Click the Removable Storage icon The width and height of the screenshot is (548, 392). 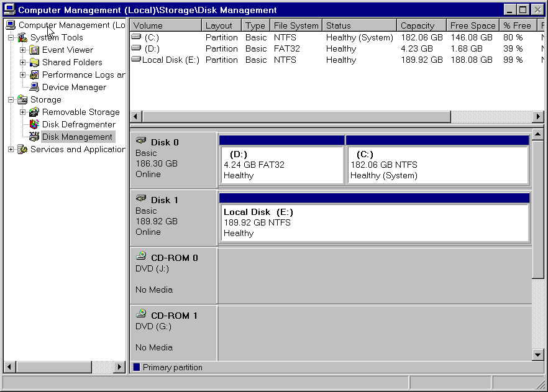click(34, 112)
